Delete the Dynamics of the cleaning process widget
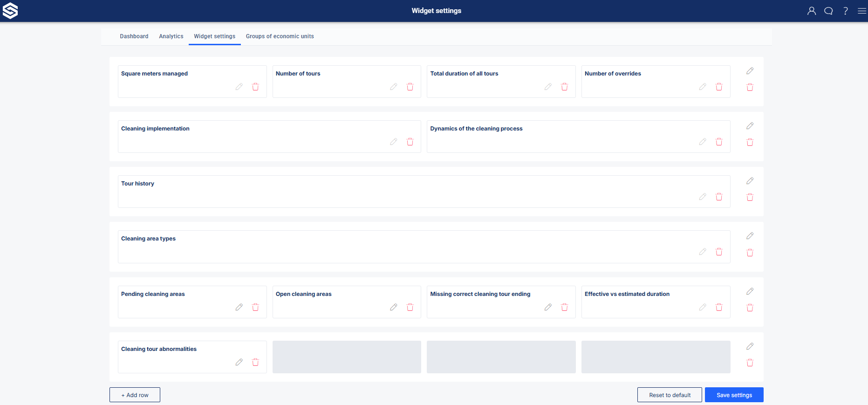The image size is (868, 405). [719, 142]
